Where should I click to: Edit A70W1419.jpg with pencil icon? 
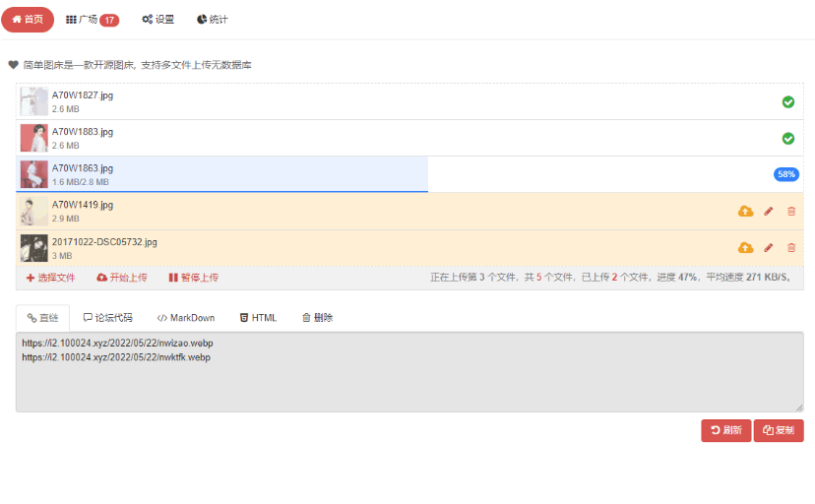click(x=768, y=211)
